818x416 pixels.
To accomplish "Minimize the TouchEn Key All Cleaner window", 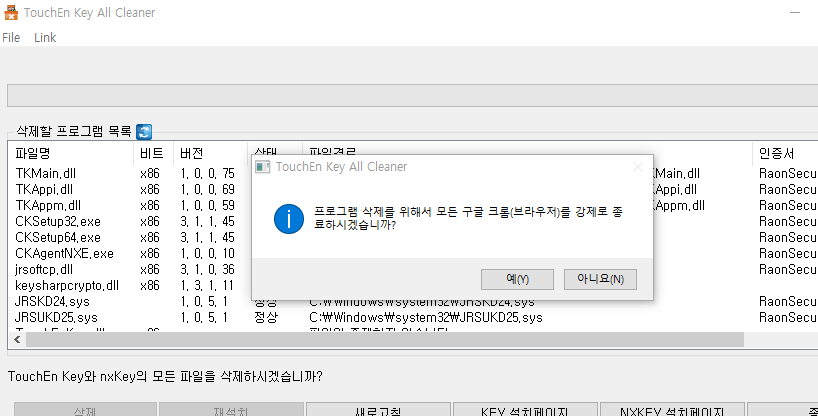I will 795,13.
